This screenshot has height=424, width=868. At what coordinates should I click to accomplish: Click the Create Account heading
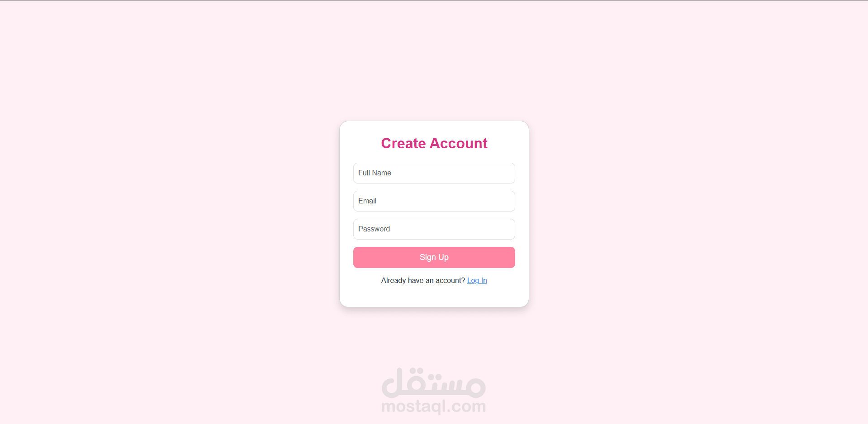(434, 143)
